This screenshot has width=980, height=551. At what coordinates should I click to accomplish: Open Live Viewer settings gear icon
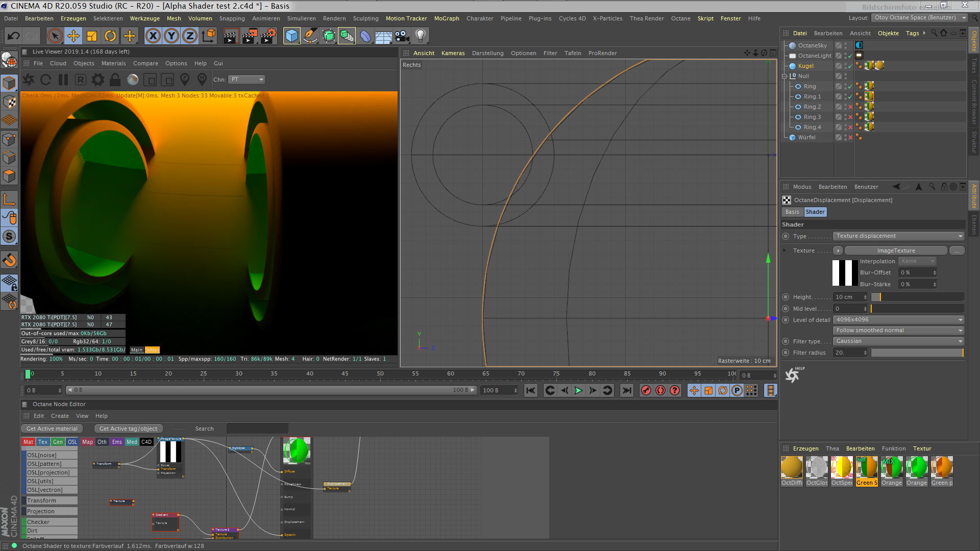click(97, 80)
